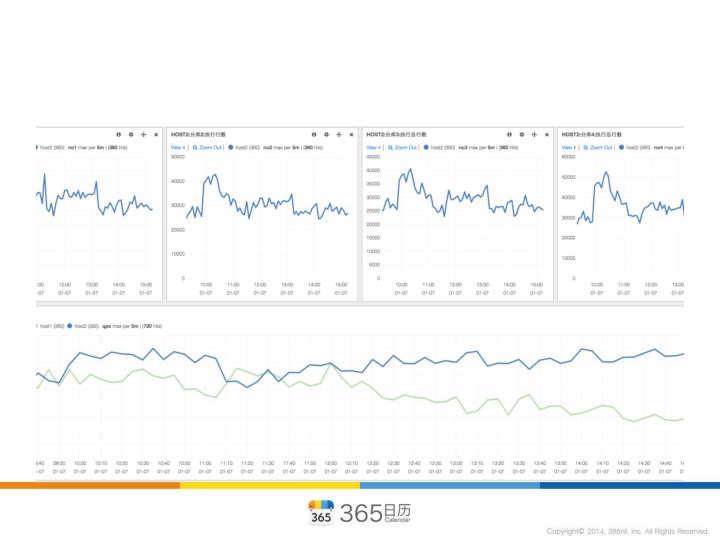Click the 365日历 calendar logo icon
This screenshot has width=720, height=540.
(x=321, y=512)
